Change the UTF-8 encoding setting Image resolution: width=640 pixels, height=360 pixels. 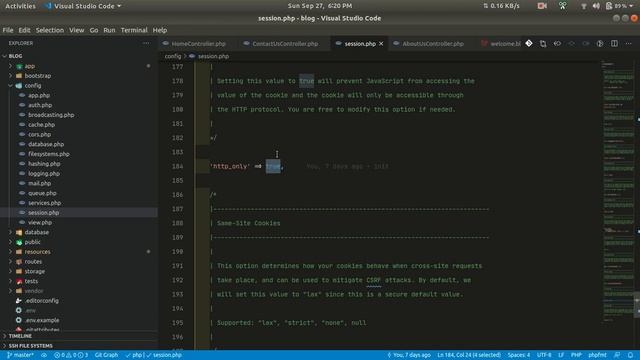544,355
